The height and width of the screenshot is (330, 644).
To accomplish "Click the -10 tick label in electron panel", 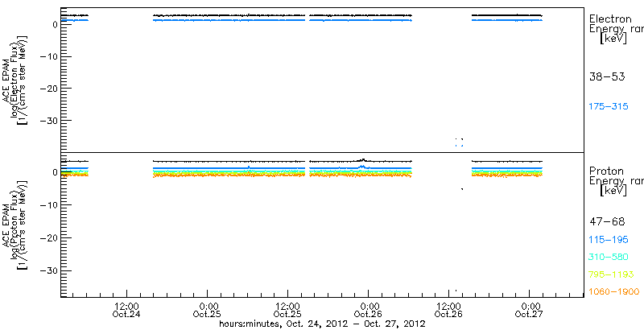I will pyautogui.click(x=48, y=56).
